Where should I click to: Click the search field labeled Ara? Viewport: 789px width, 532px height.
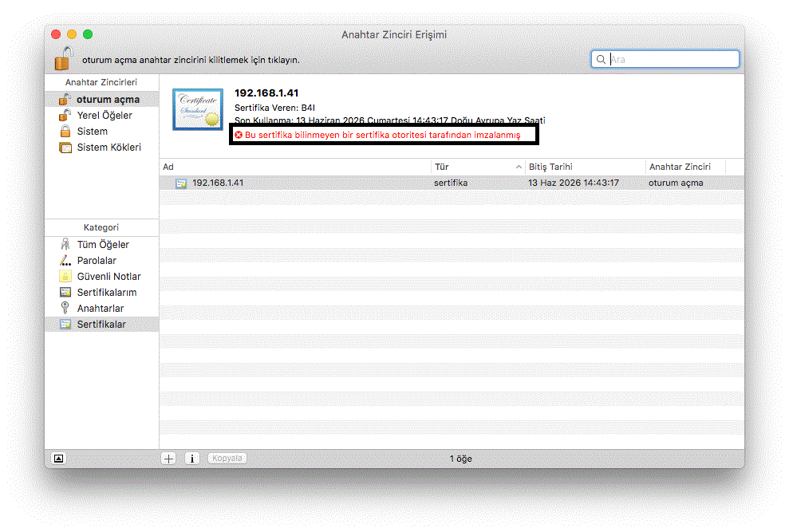tap(665, 59)
